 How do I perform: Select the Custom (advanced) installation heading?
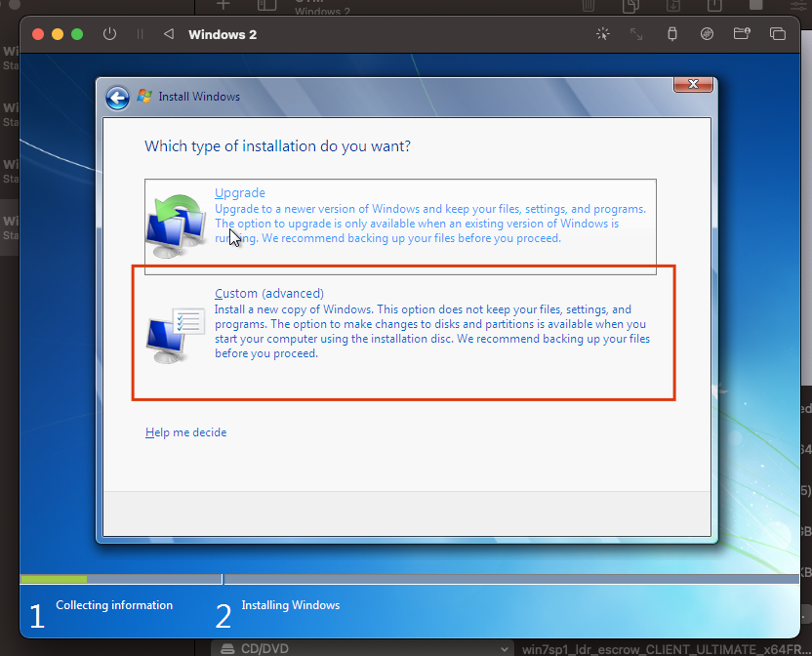click(x=269, y=293)
